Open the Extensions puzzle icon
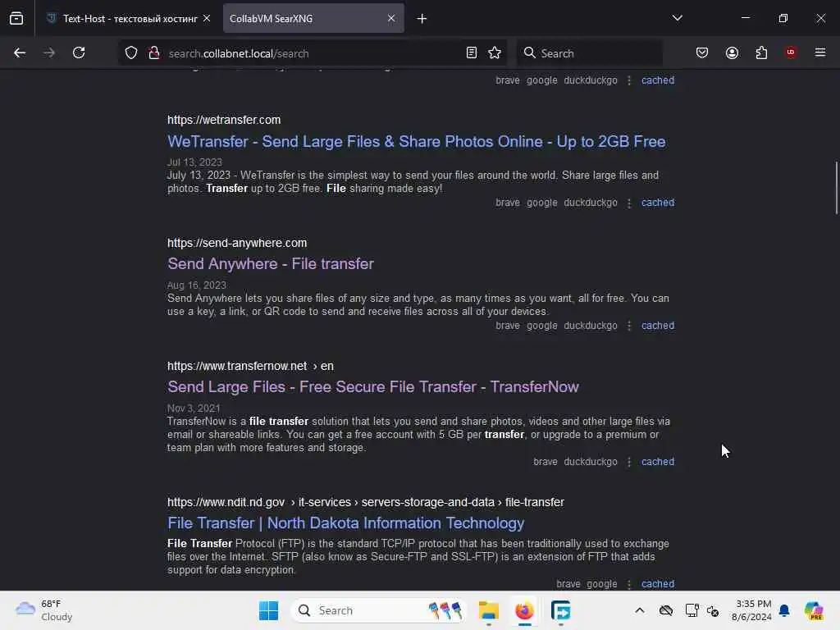Image resolution: width=840 pixels, height=630 pixels. (x=761, y=52)
